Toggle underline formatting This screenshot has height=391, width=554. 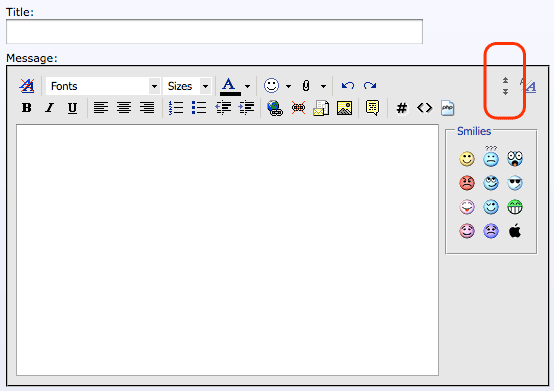click(72, 108)
